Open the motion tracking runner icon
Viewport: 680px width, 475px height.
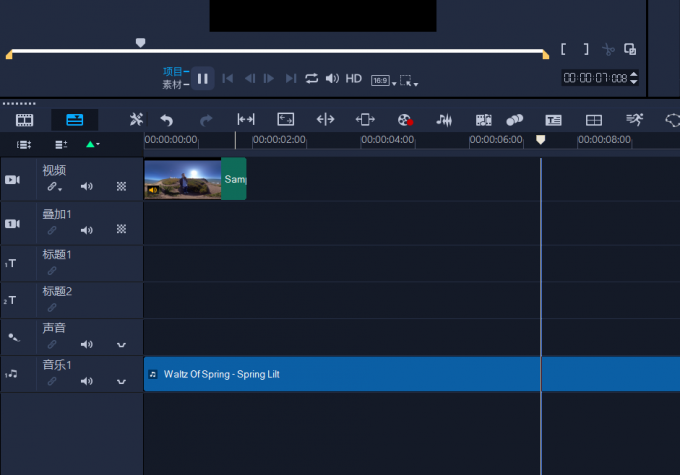tap(635, 120)
